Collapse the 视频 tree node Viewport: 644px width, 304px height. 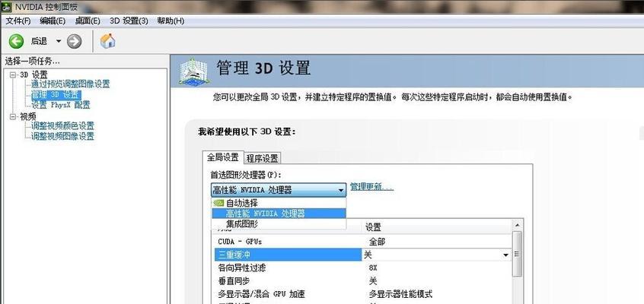point(13,117)
